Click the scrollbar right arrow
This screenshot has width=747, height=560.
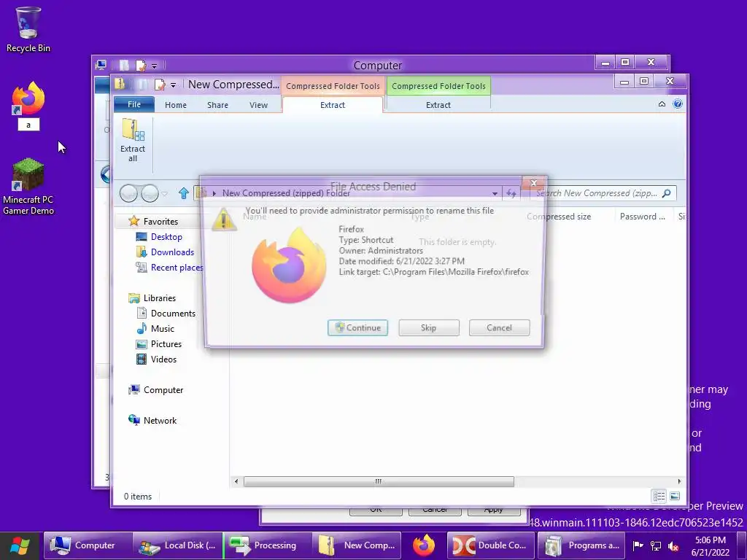pyautogui.click(x=679, y=481)
